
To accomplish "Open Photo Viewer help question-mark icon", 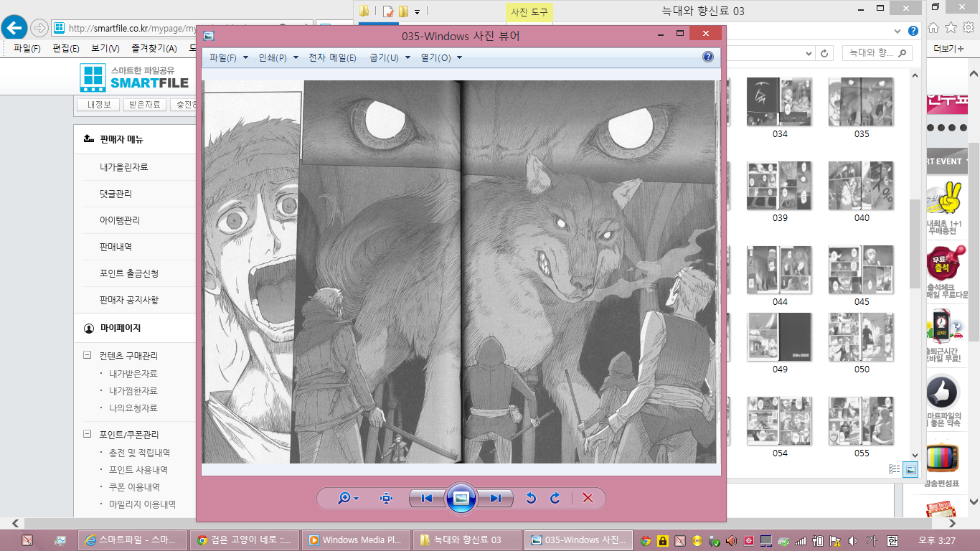I will [x=708, y=57].
